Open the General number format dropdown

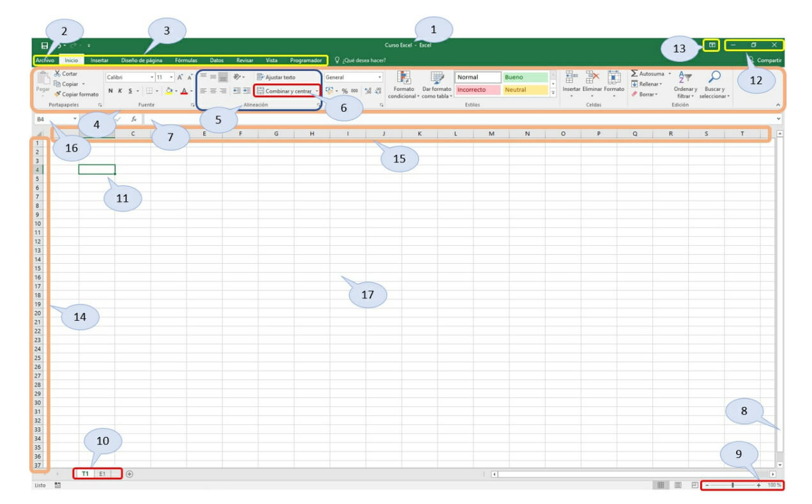click(x=379, y=77)
